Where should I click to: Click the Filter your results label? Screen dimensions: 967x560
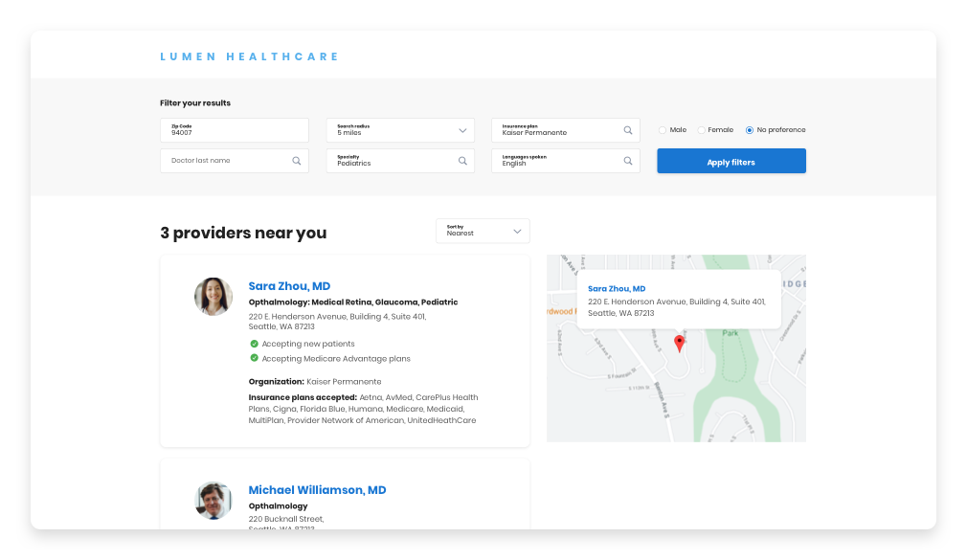coord(195,103)
